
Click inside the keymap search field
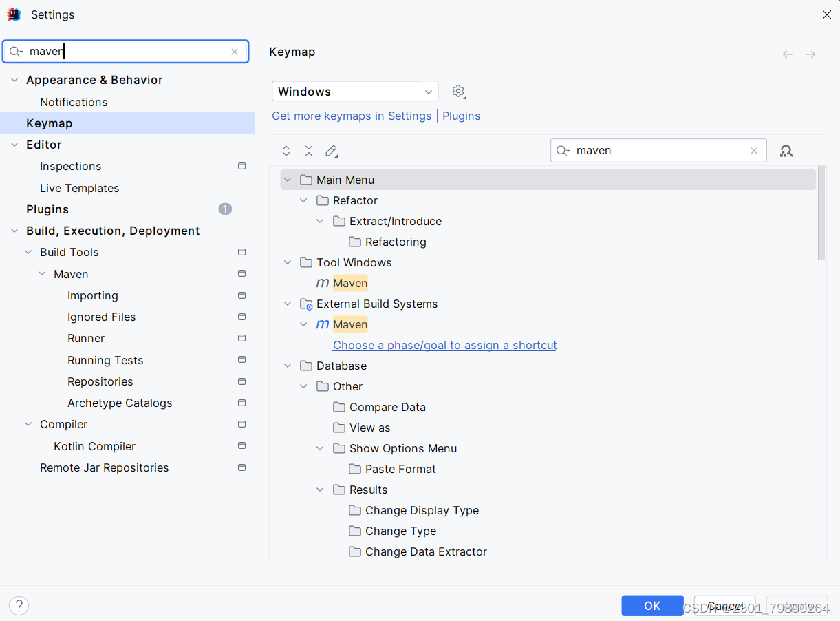[658, 151]
